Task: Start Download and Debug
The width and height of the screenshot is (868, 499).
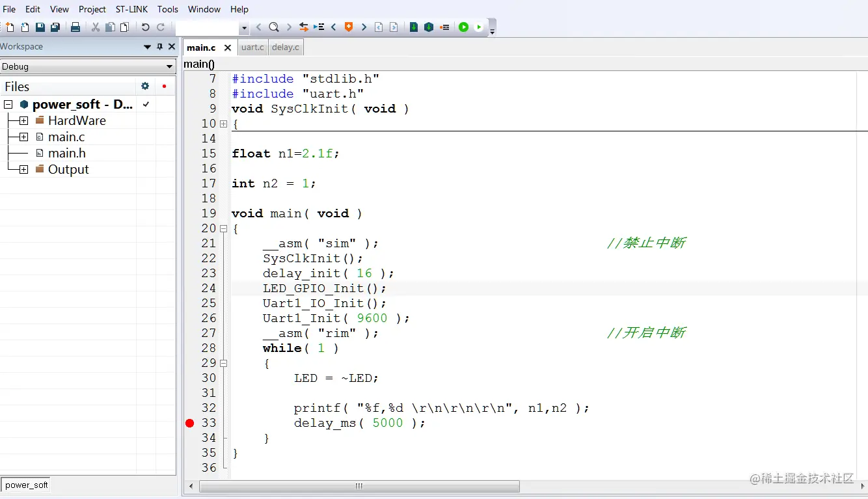Action: click(x=463, y=27)
